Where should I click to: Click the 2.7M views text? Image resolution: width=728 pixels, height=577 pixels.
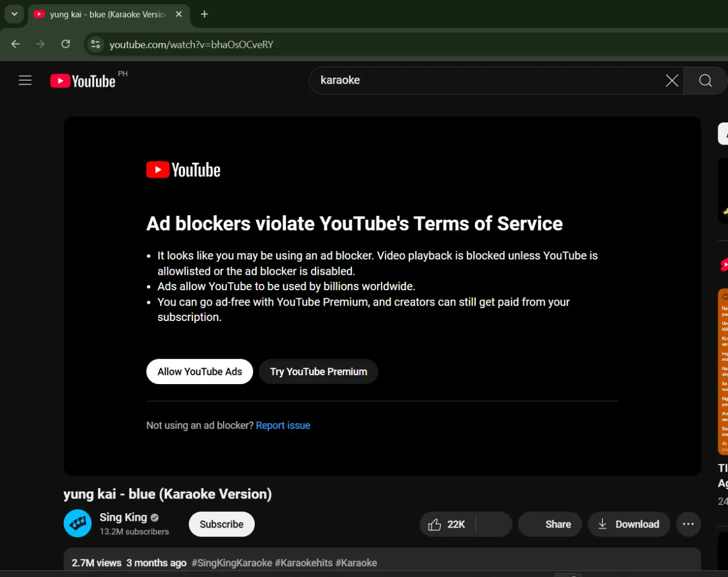[x=97, y=563]
